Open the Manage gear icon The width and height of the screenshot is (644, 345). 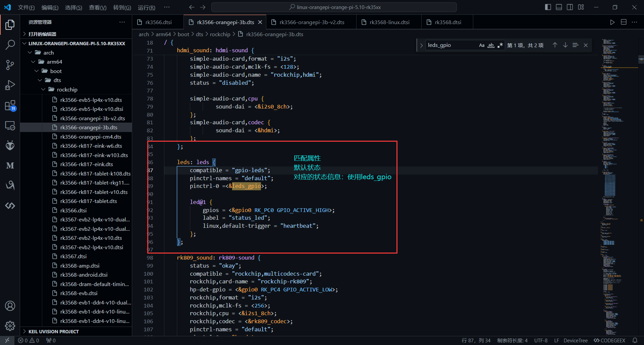click(x=10, y=326)
